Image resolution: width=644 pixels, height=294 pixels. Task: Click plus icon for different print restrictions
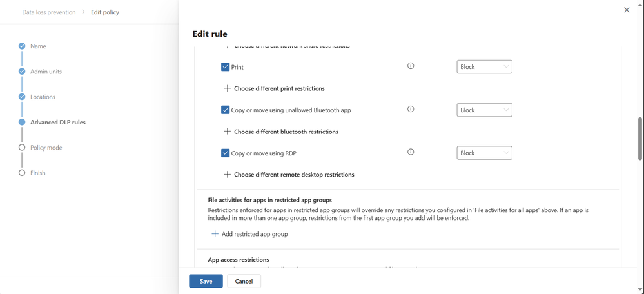[227, 88]
